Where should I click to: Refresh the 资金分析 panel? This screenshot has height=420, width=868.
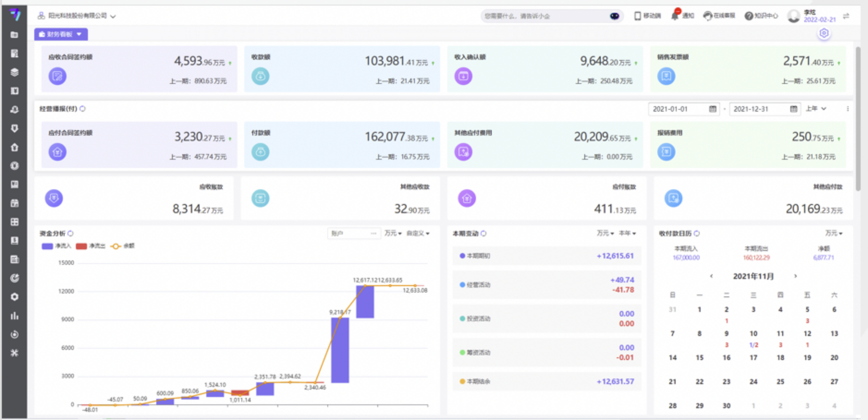(x=71, y=233)
